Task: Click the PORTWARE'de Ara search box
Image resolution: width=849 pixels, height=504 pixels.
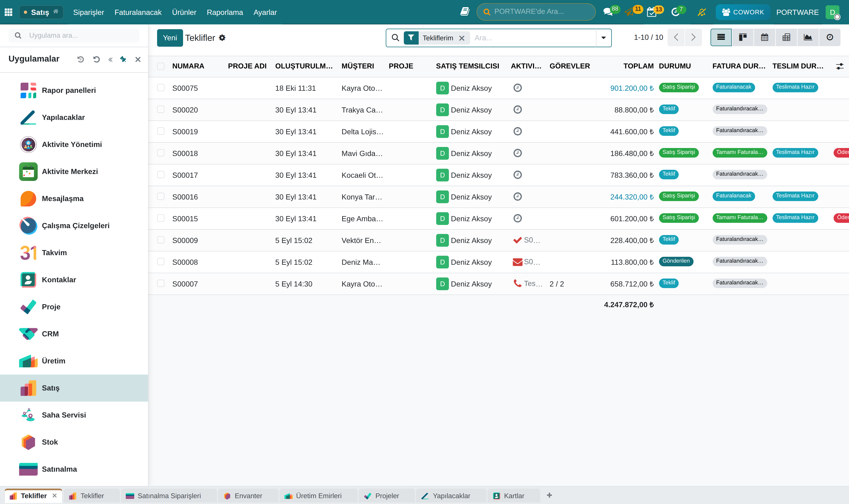Action: tap(536, 12)
